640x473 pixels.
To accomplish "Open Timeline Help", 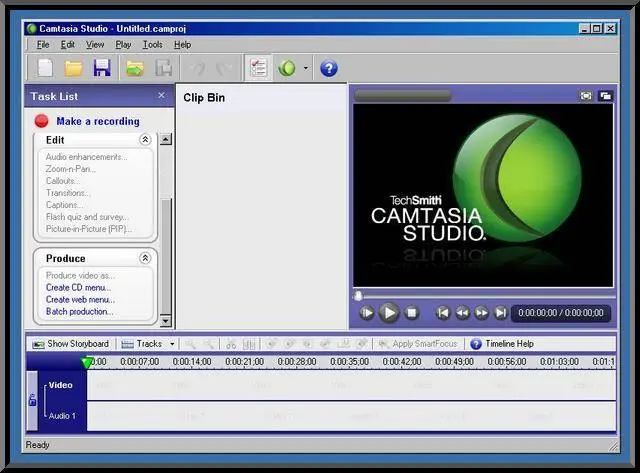I will coord(502,344).
